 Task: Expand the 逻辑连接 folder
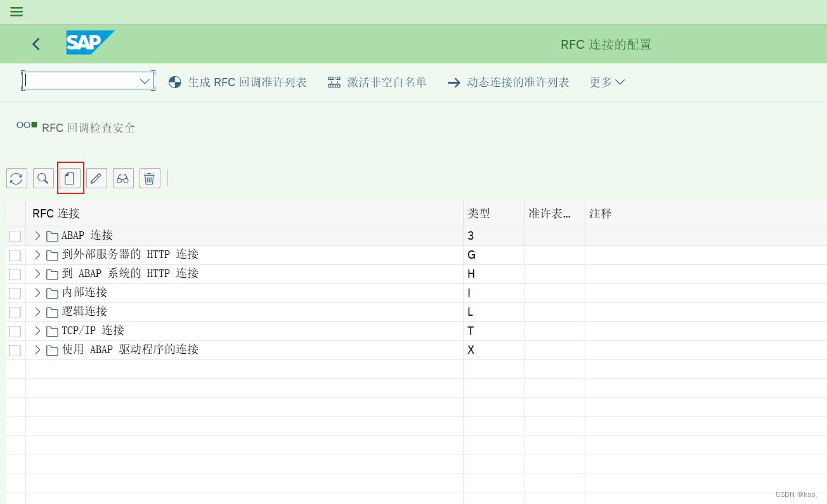pyautogui.click(x=37, y=311)
